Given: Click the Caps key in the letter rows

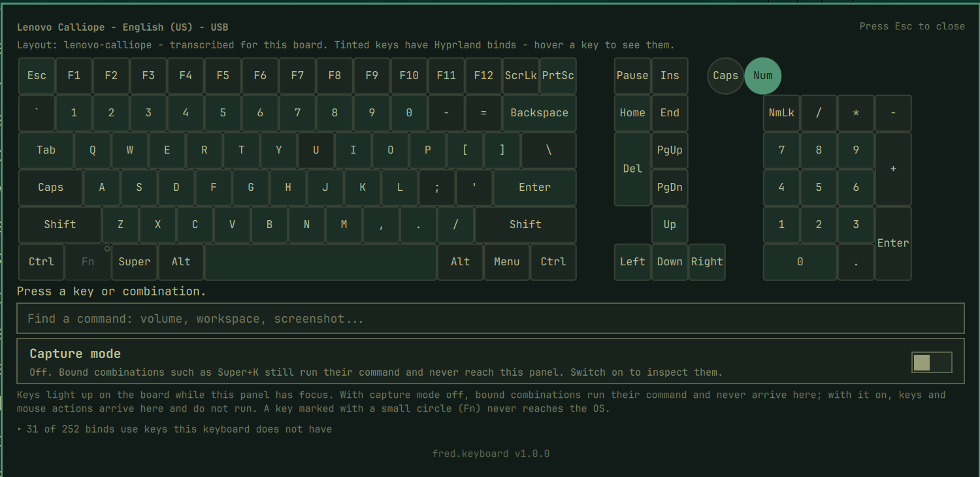Looking at the screenshot, I should pos(50,188).
